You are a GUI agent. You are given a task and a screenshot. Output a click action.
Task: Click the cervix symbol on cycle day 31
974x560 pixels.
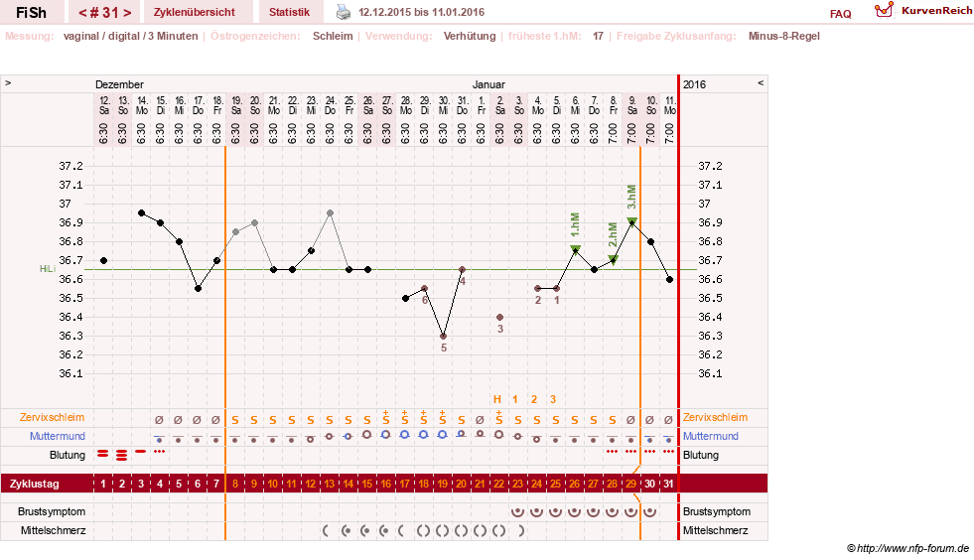(x=668, y=439)
